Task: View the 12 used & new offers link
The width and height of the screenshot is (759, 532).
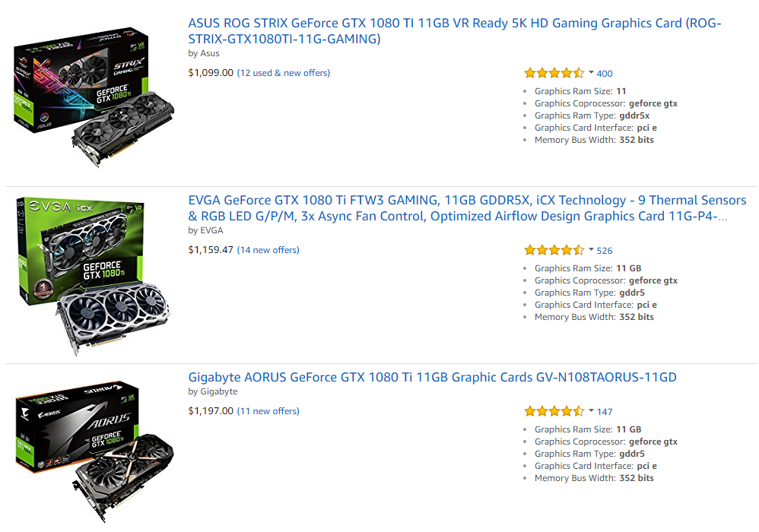Action: 284,73
